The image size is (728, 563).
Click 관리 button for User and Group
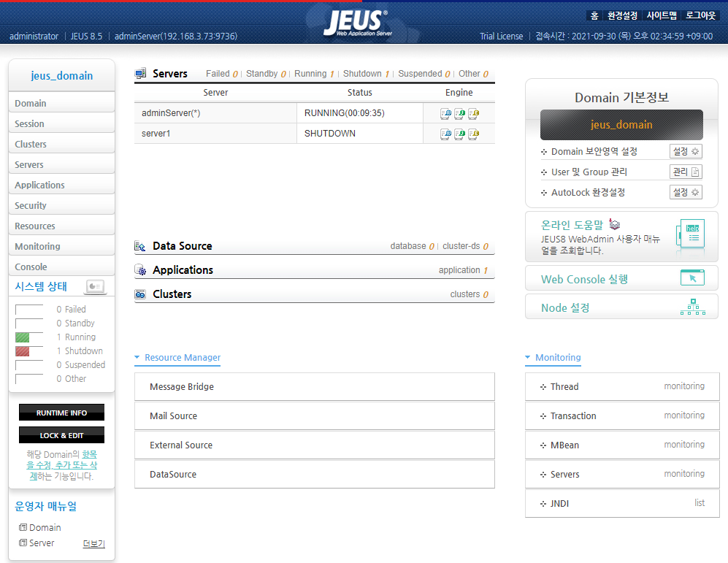(x=686, y=172)
